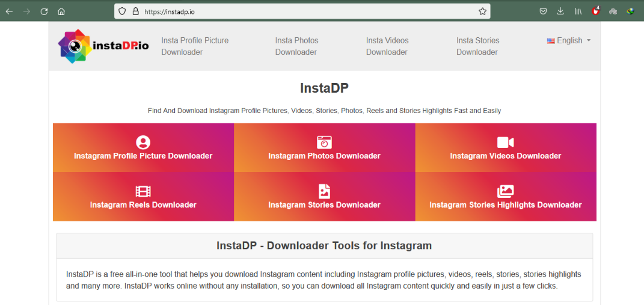
Task: Click the instaDP.io logo
Action: [103, 46]
